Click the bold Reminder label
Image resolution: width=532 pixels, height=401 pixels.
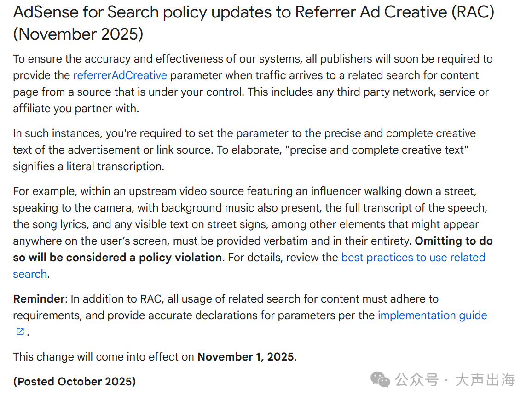pyautogui.click(x=39, y=299)
